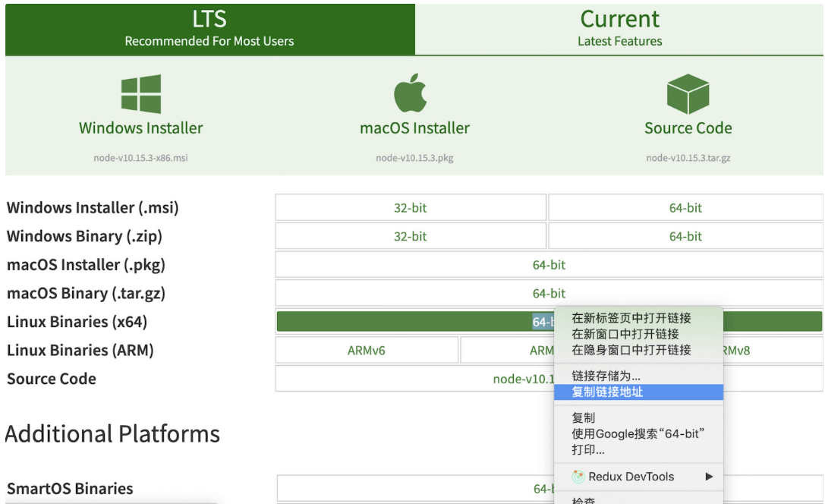Click the Windows Binary (.zip) row label
The height and width of the screenshot is (504, 825).
pyautogui.click(x=84, y=236)
